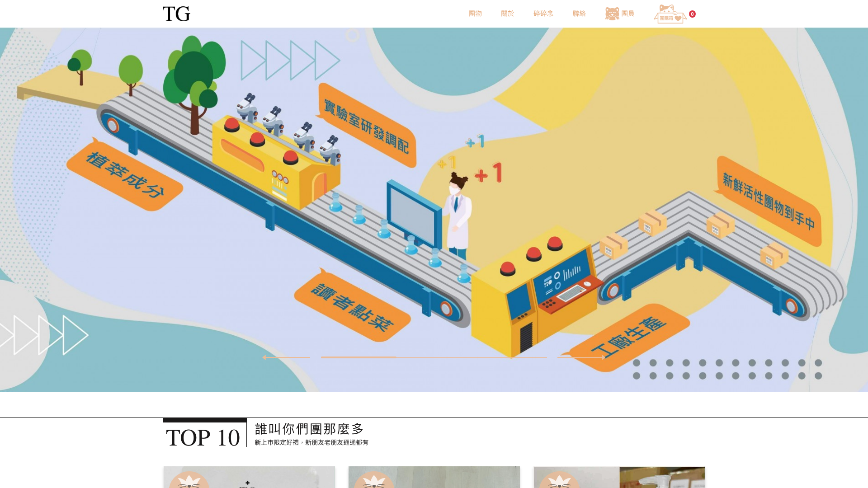Image resolution: width=868 pixels, height=488 pixels.
Task: Click the cat face member icon
Action: (612, 14)
